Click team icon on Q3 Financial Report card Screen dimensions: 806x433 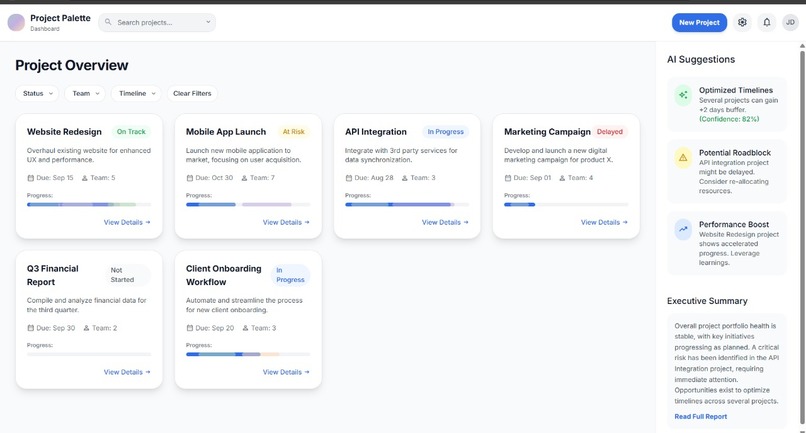[x=86, y=328]
